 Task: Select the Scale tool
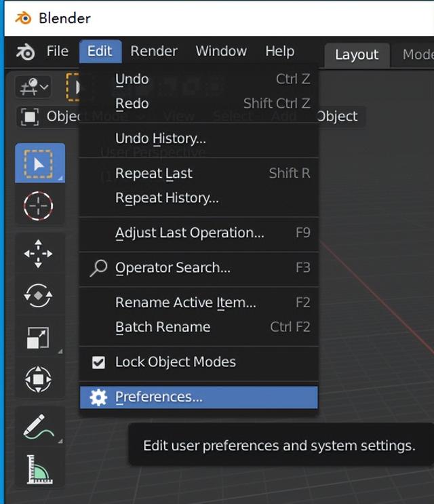[x=39, y=337]
